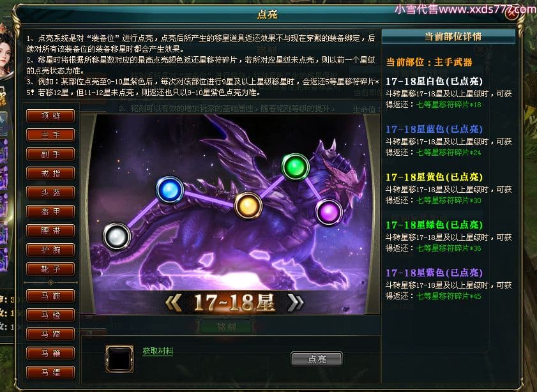The height and width of the screenshot is (392, 537).
Task: Go to next star tier arrow
Action: click(295, 303)
